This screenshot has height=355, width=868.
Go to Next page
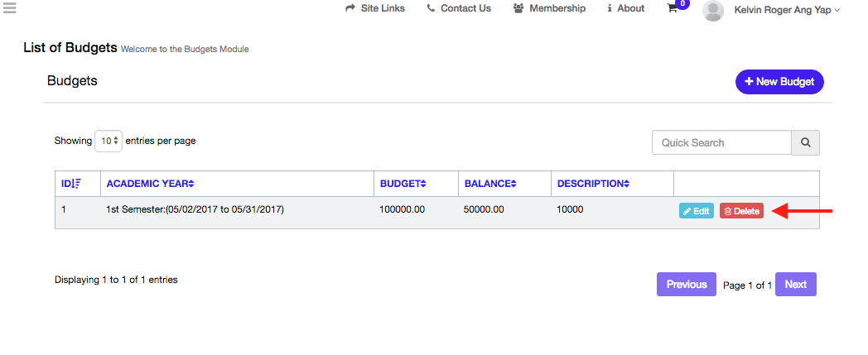(795, 284)
